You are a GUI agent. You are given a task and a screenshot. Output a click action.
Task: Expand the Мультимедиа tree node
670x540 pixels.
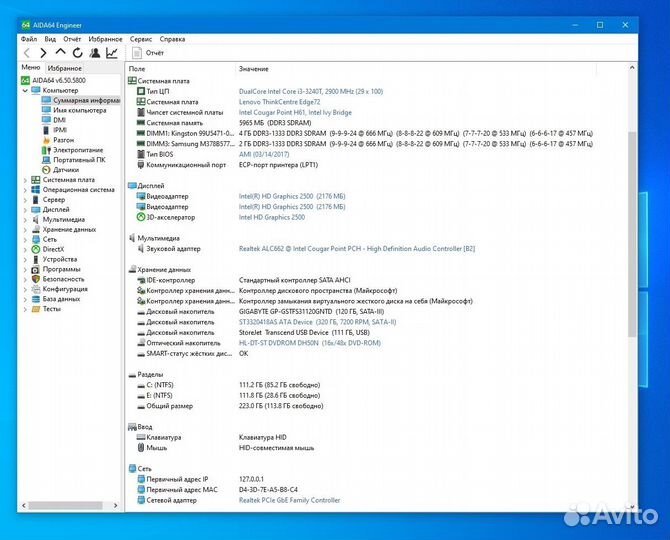click(x=25, y=220)
